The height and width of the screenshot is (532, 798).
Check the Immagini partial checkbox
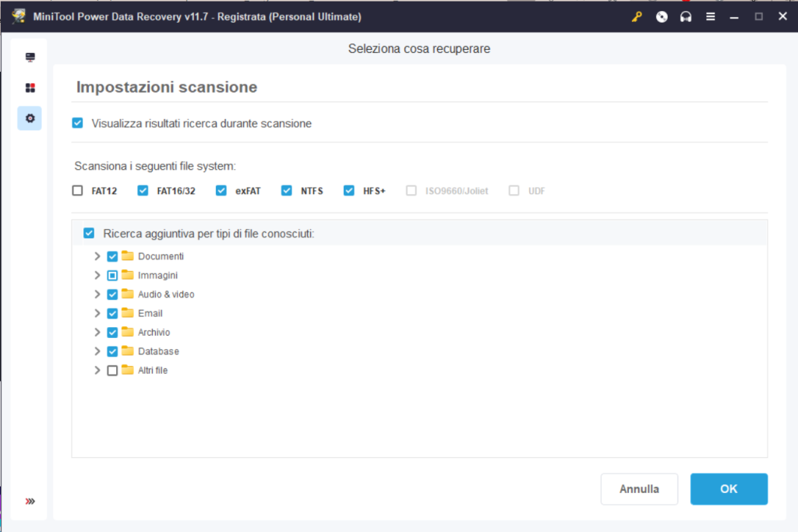pos(112,276)
